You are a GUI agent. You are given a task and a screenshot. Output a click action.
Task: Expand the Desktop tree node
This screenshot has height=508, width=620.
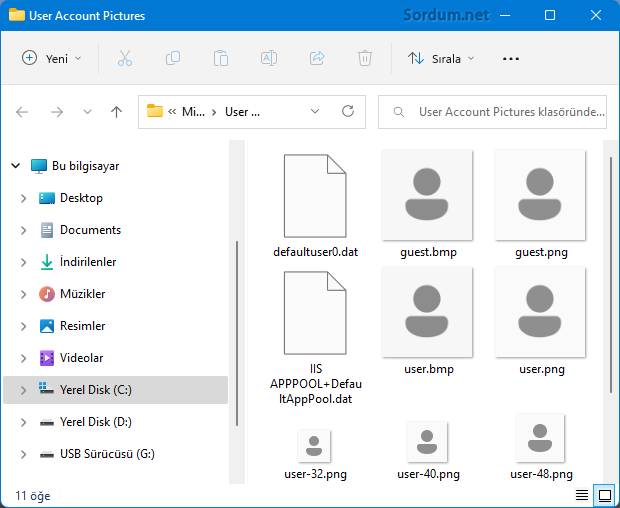[23, 198]
